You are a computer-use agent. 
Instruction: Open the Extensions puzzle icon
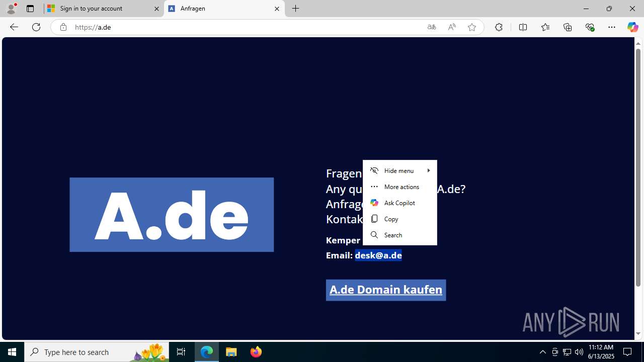(x=499, y=27)
